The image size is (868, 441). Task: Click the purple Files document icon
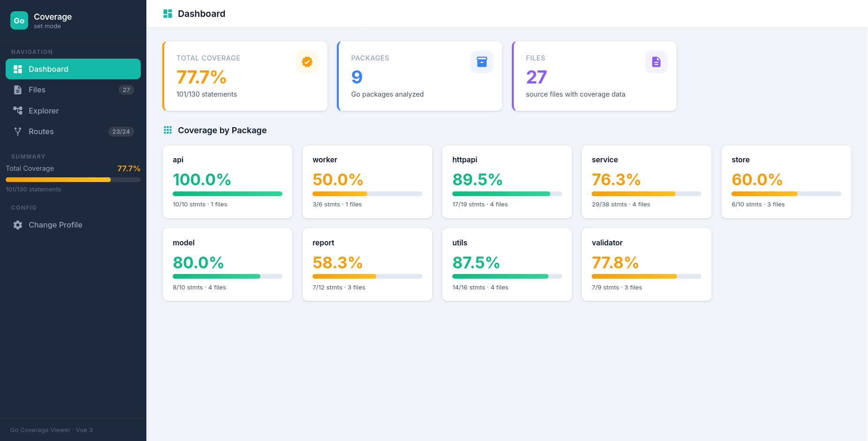[x=656, y=62]
